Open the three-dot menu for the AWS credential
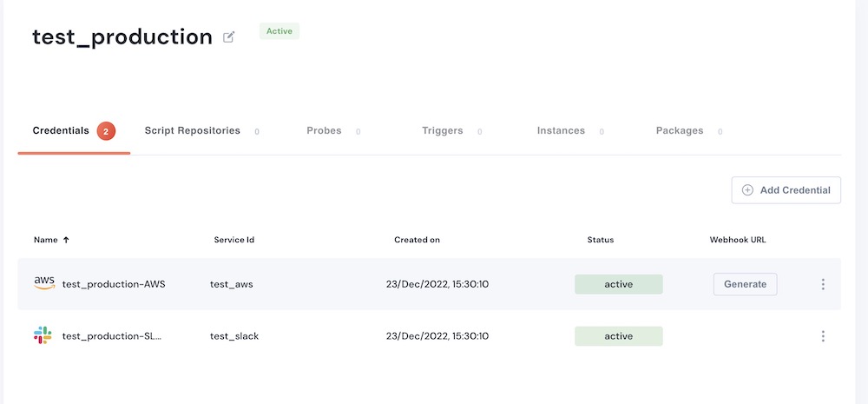This screenshot has width=868, height=404. click(822, 284)
